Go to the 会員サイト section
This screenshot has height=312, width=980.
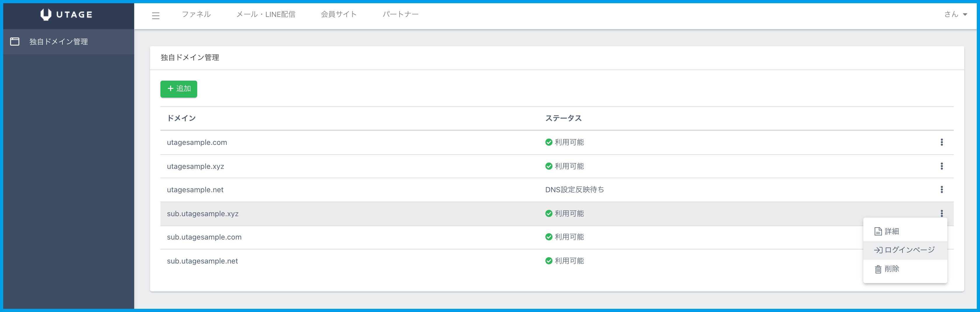point(339,15)
